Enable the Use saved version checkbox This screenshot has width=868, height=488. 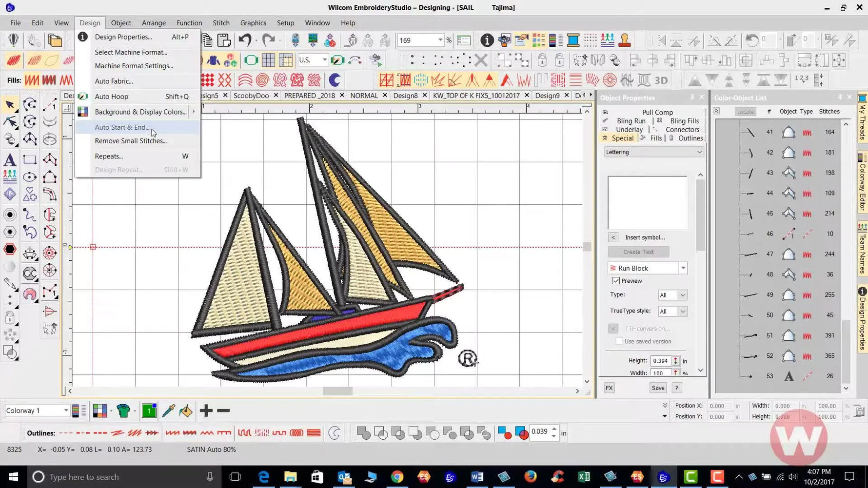click(619, 341)
